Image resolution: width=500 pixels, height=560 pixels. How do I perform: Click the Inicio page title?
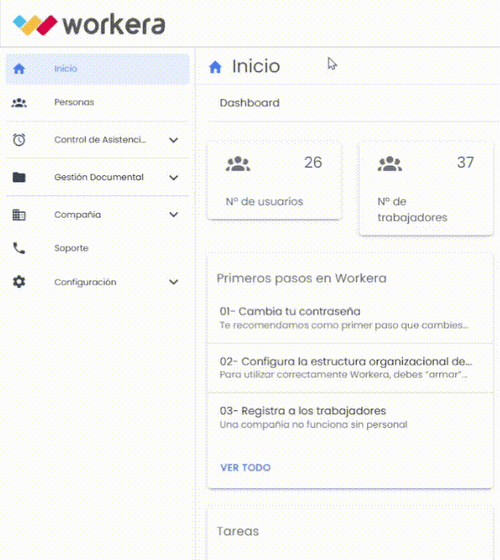click(x=256, y=66)
